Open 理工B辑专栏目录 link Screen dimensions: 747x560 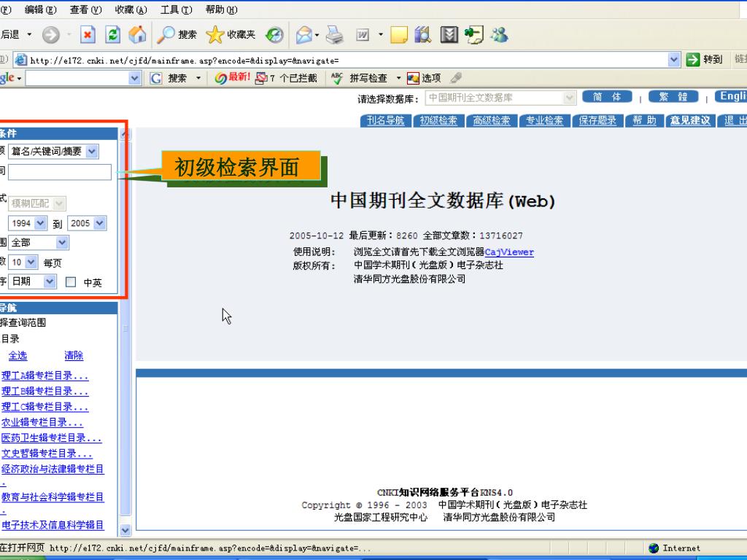click(44, 392)
